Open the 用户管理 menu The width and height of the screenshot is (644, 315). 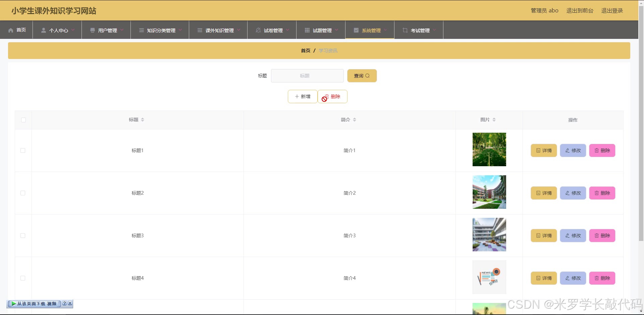(106, 30)
